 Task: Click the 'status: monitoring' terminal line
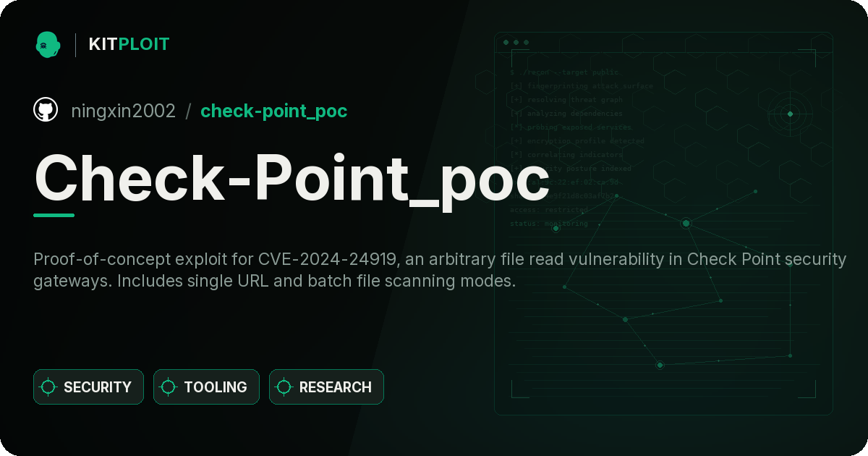tap(549, 224)
